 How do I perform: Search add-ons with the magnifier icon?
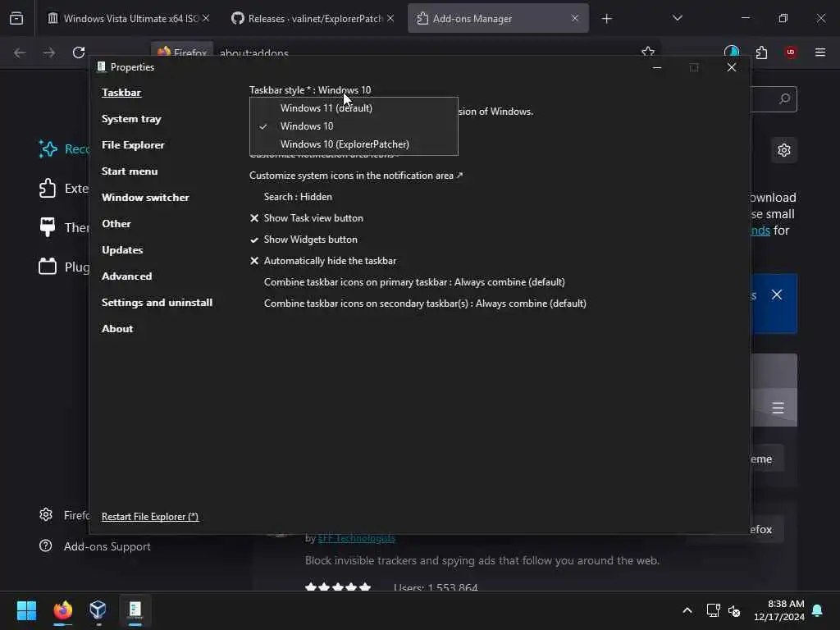point(784,99)
